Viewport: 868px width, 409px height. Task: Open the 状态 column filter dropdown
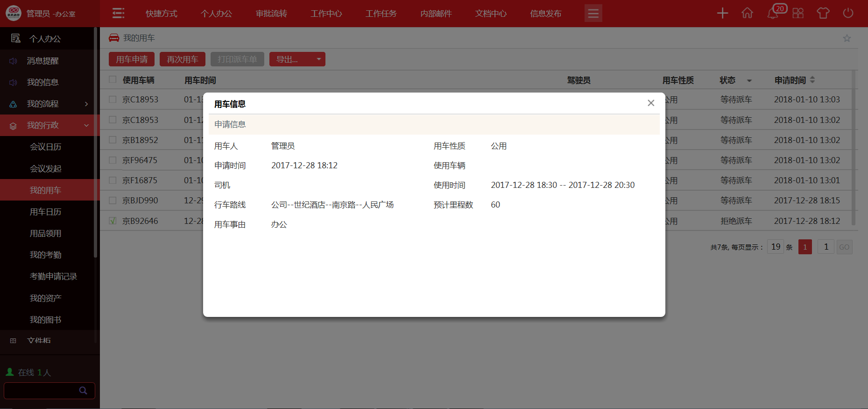pyautogui.click(x=749, y=80)
